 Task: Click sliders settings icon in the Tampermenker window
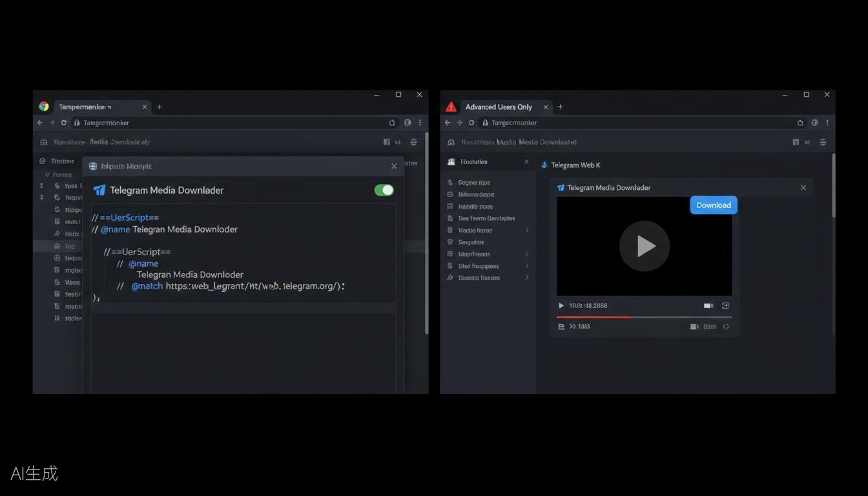(413, 142)
